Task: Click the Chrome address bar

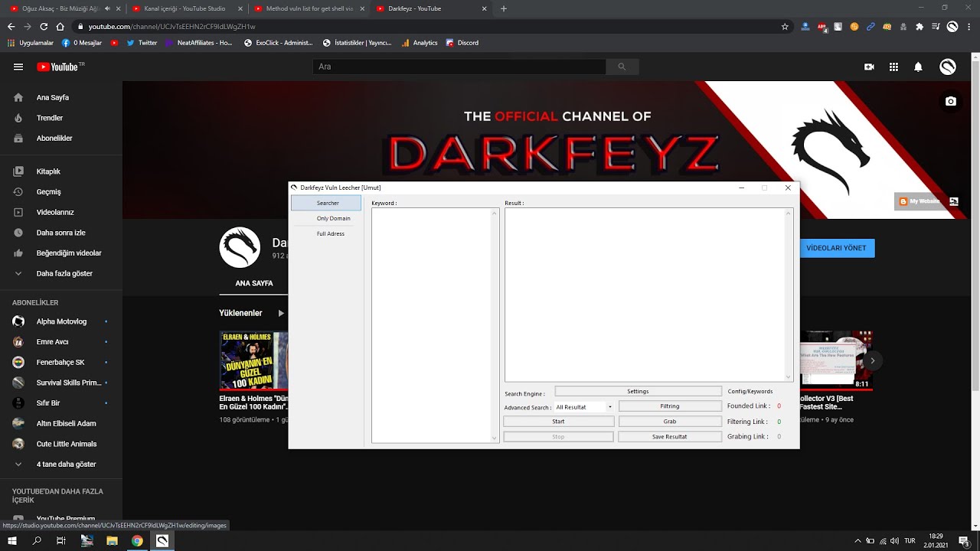Action: tap(429, 26)
